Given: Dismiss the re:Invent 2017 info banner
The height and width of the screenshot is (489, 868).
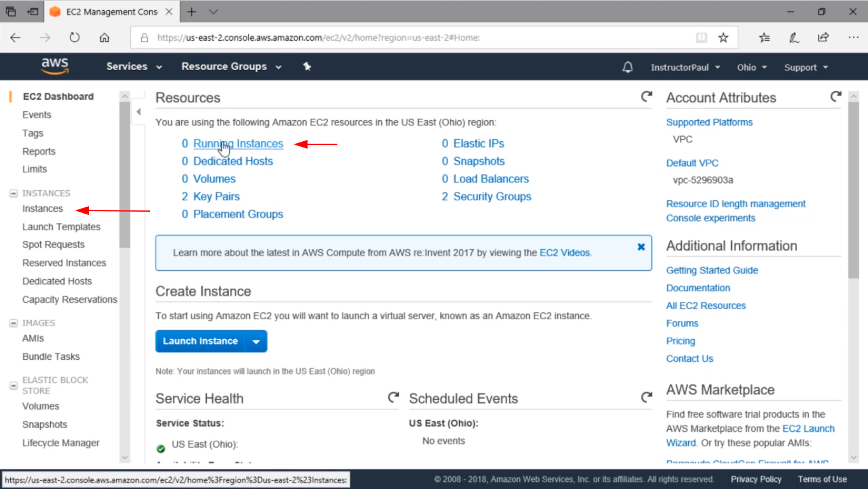Looking at the screenshot, I should tap(641, 247).
